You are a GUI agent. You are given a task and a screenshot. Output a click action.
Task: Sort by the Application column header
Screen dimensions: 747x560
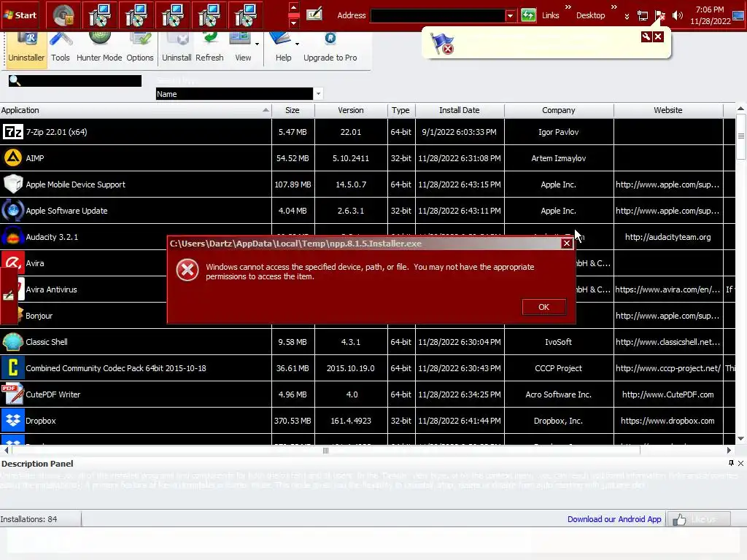pos(136,110)
